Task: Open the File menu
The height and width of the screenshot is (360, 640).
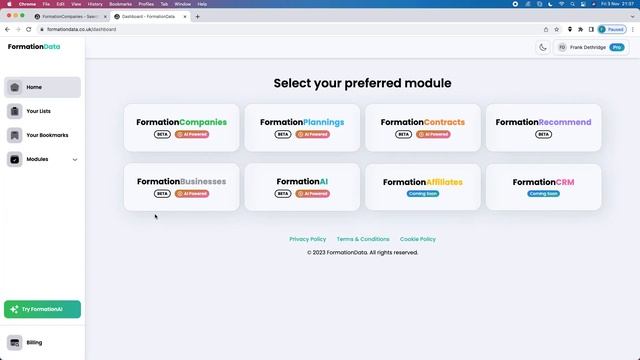Action: pyautogui.click(x=46, y=4)
